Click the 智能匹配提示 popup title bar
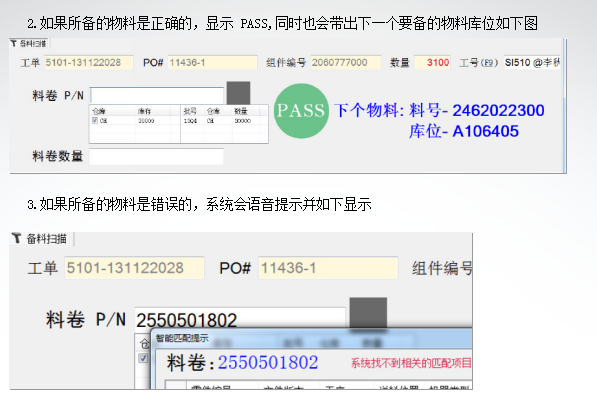The image size is (597, 398). pyautogui.click(x=311, y=338)
